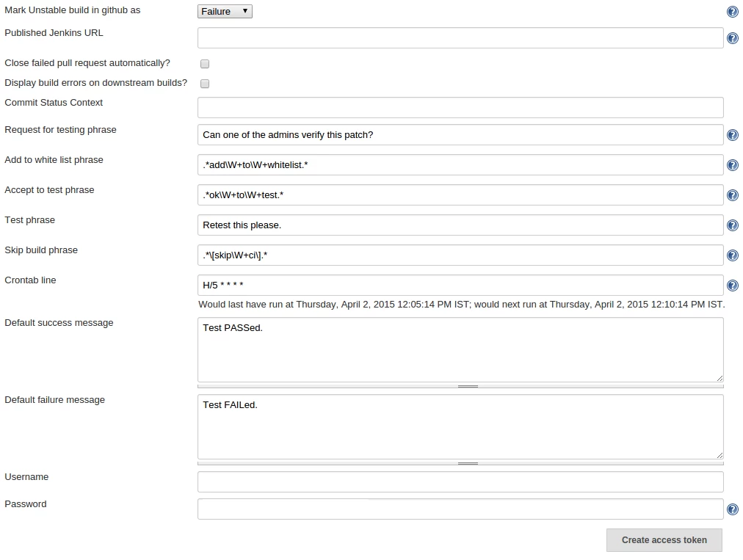Open help for Skip build phrase
Image resolution: width=743 pixels, height=560 pixels.
tap(733, 256)
